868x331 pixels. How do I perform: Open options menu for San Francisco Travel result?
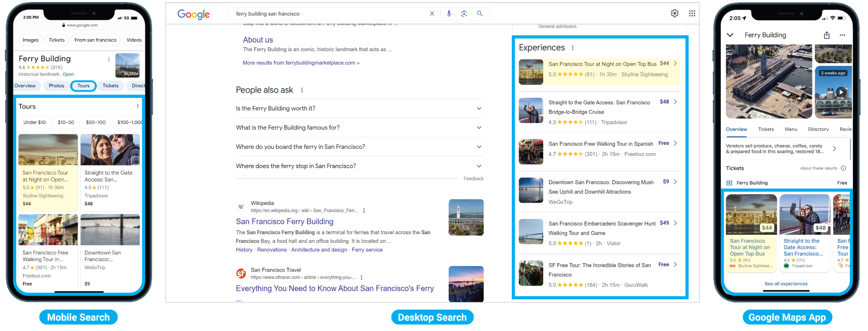362,278
